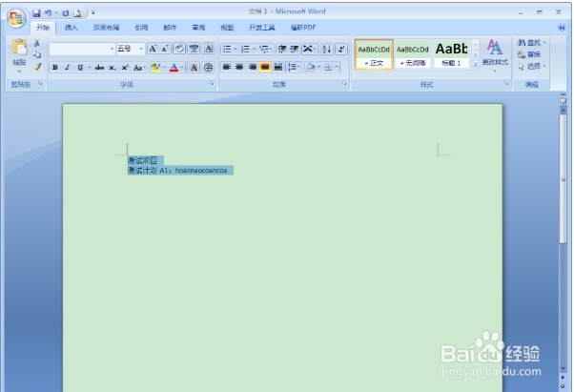Apply paragraph shading with the paint bucket
Screen dimensions: 574x392
(x=311, y=67)
